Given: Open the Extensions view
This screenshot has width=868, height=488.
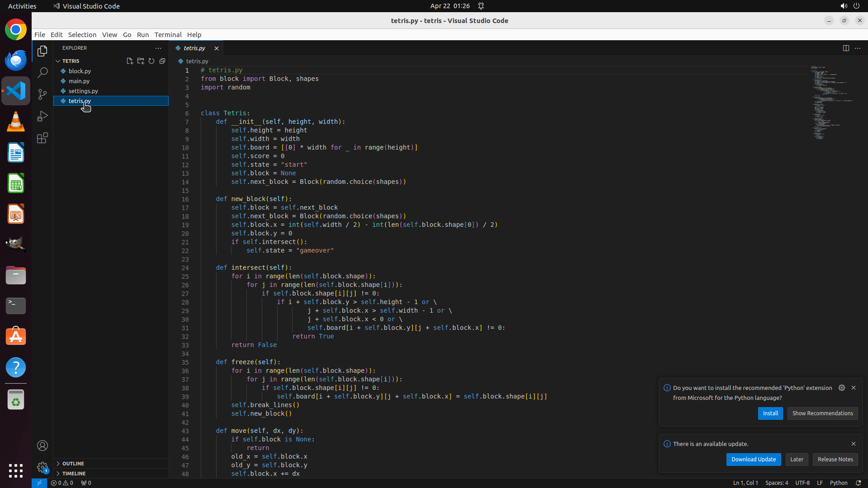Looking at the screenshot, I should tap(42, 138).
